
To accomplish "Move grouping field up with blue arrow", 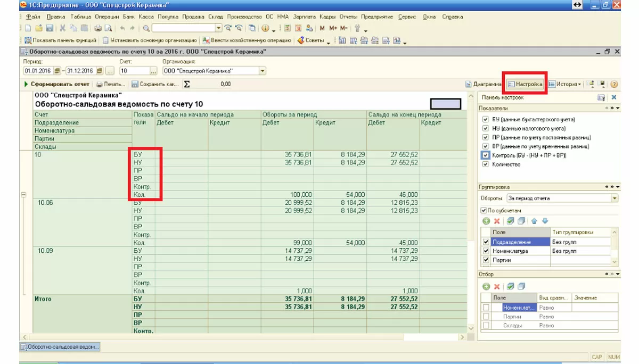I will click(535, 221).
